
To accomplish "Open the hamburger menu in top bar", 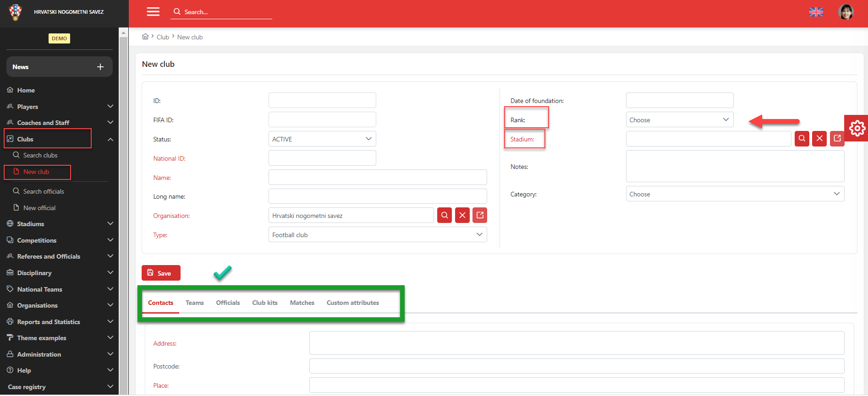I will point(153,12).
